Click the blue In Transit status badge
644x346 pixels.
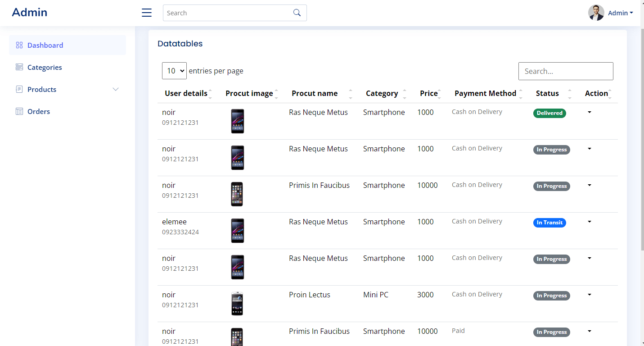coord(549,223)
